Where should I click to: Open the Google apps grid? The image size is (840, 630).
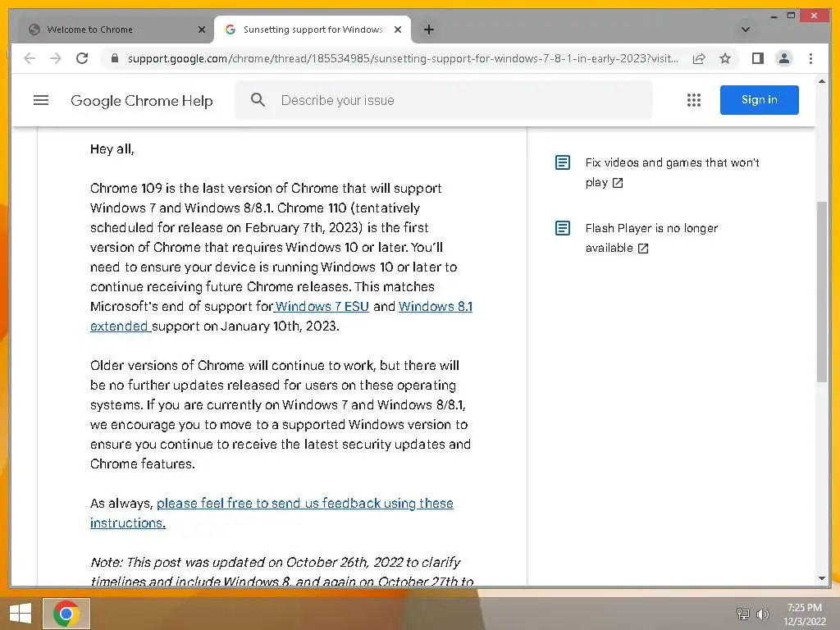pyautogui.click(x=694, y=100)
